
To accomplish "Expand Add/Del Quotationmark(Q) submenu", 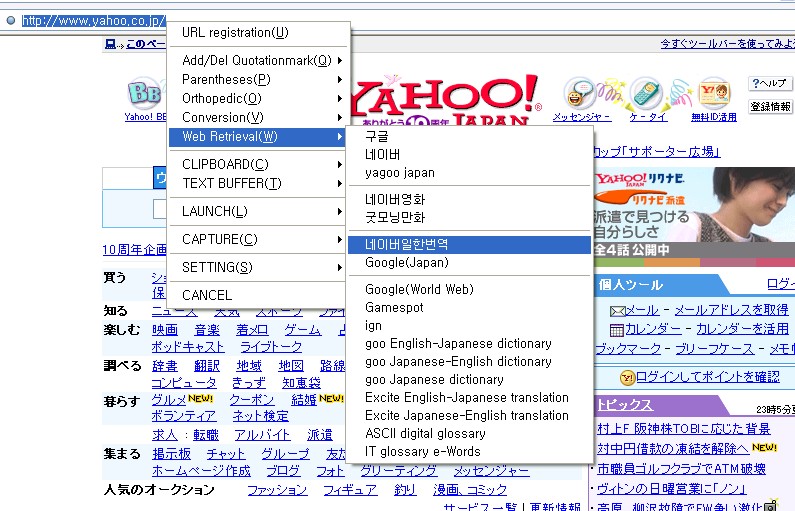I will (x=259, y=60).
